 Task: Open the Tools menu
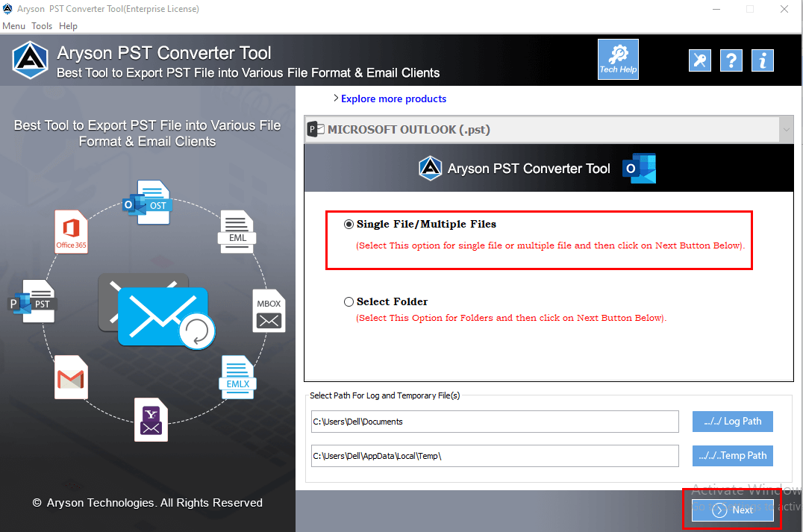click(42, 25)
